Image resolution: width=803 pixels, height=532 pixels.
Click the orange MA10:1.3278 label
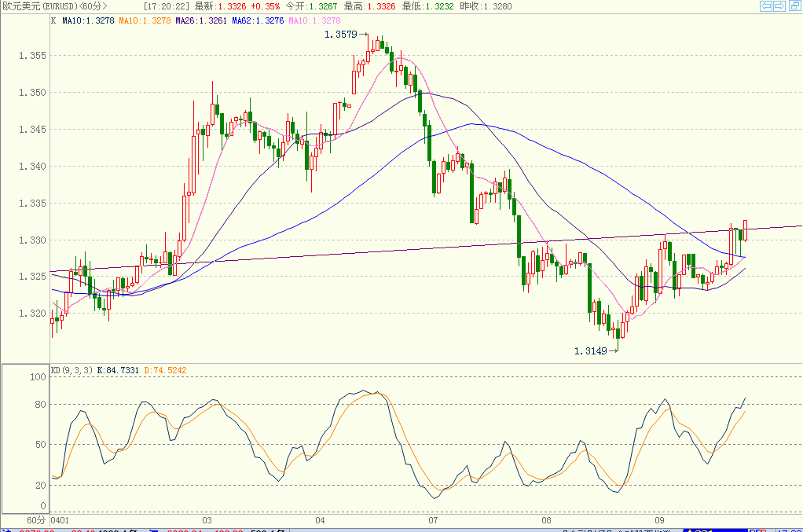(145, 20)
